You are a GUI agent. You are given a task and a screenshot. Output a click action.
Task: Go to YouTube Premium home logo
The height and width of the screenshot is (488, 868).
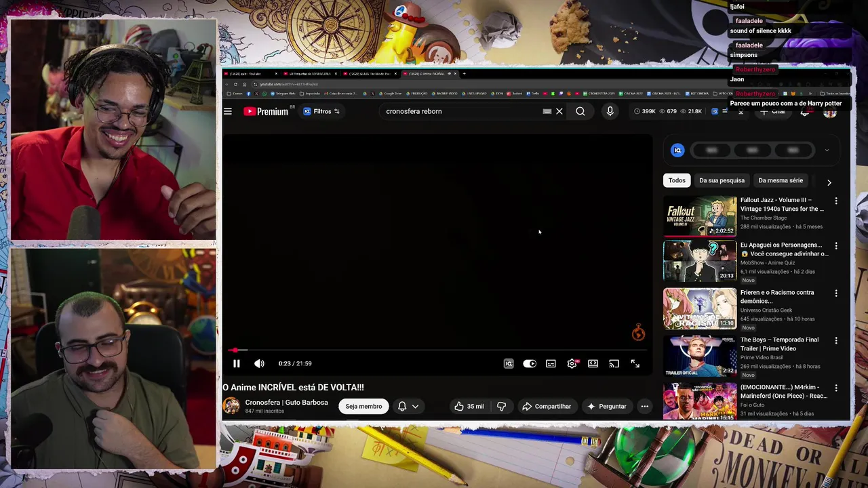click(266, 111)
